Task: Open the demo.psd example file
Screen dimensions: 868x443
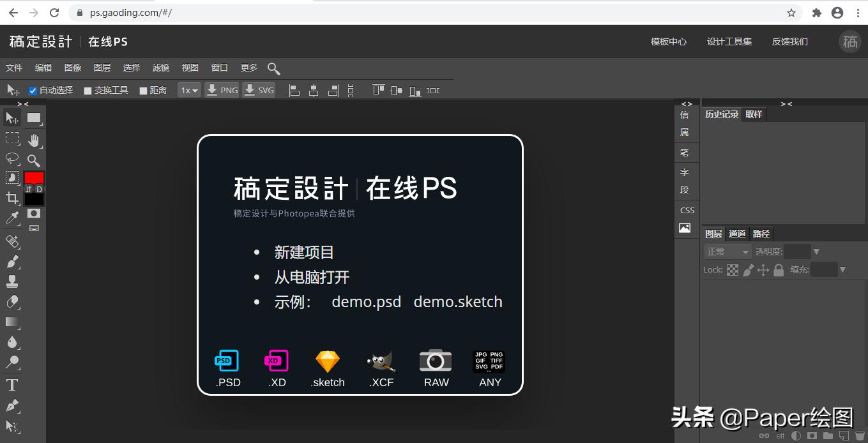Action: [366, 301]
